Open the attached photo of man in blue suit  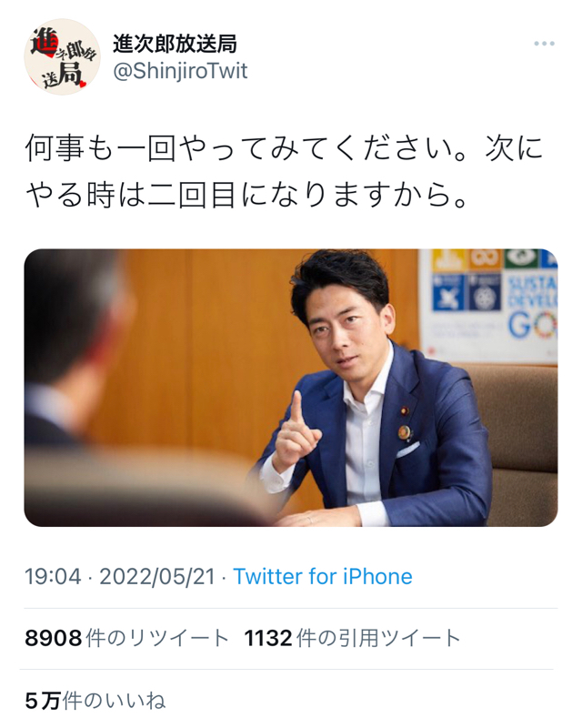291,388
